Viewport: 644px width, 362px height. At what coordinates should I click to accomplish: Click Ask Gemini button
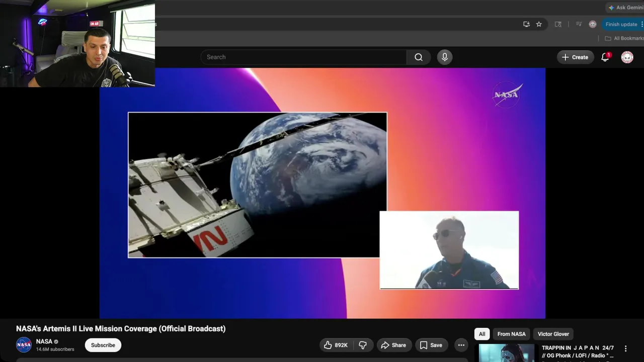pyautogui.click(x=625, y=8)
